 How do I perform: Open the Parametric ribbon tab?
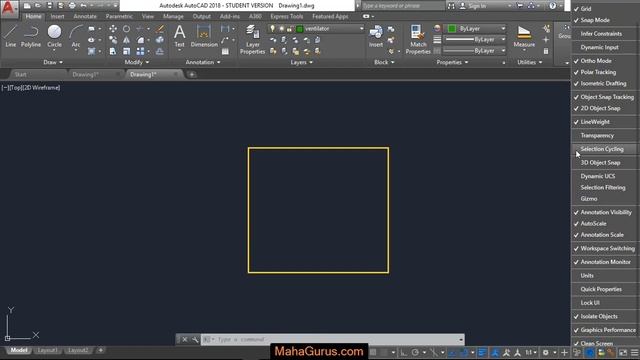tap(119, 16)
